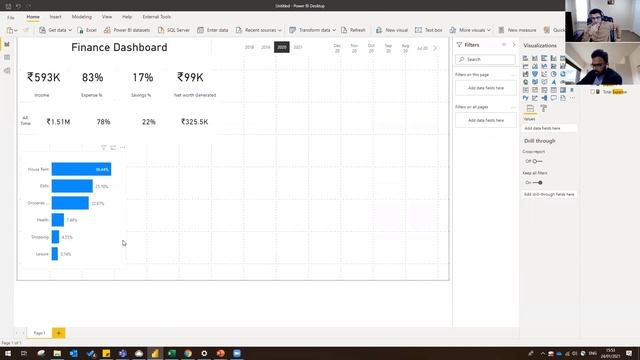Check the Total Expense field checkbox
Screen dimensions: 640x360
[x=593, y=92]
